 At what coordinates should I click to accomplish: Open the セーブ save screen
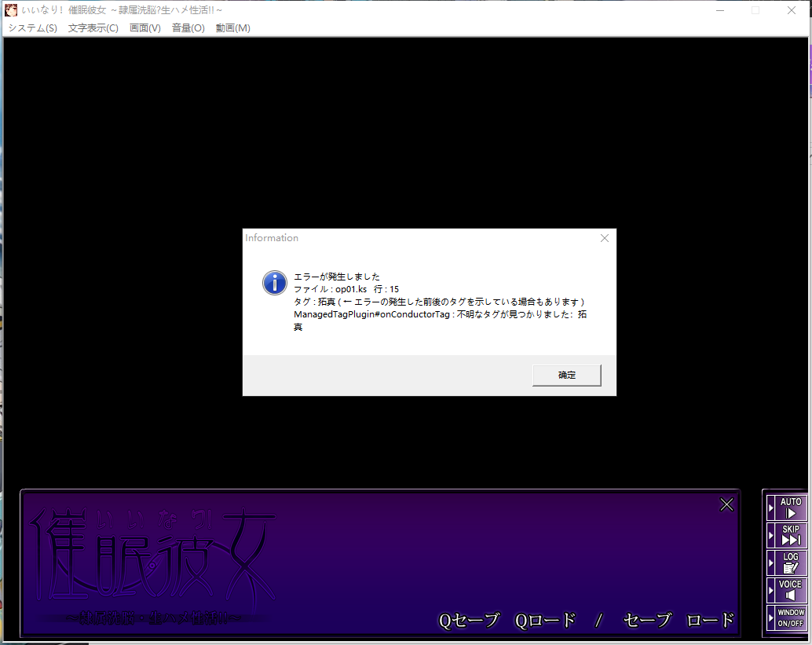pos(647,621)
